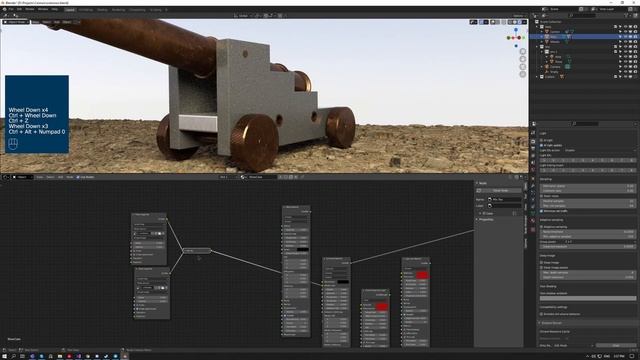Open the Render menu
Screen dimensions: 640x360
point(30,9)
